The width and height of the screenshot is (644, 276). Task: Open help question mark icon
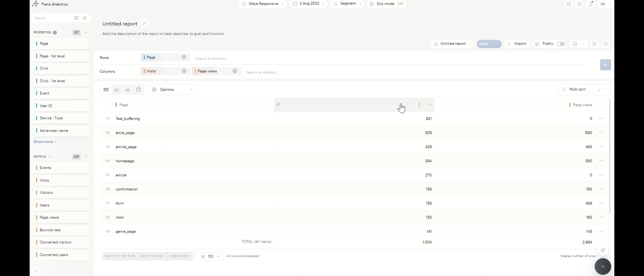[580, 4]
